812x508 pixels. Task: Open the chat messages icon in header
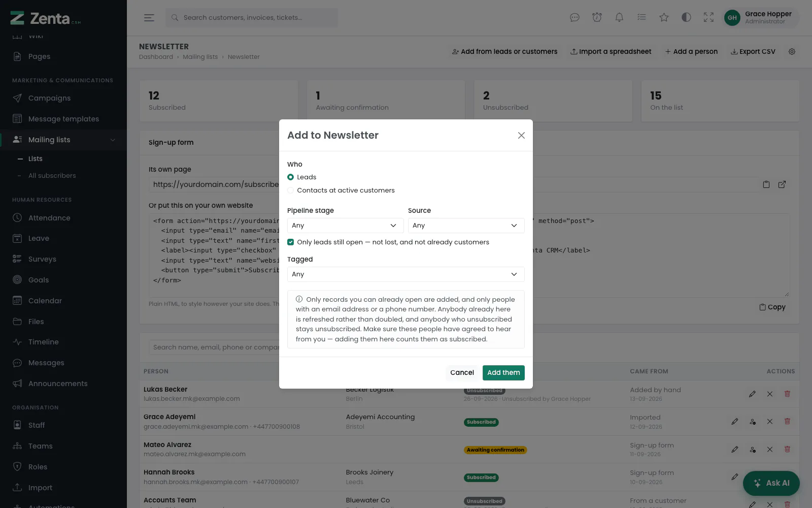click(x=574, y=18)
